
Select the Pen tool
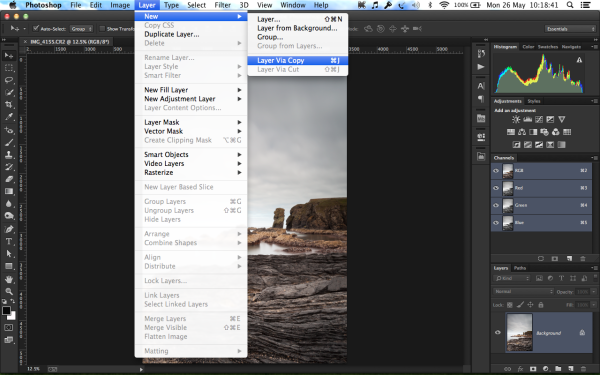click(8, 229)
